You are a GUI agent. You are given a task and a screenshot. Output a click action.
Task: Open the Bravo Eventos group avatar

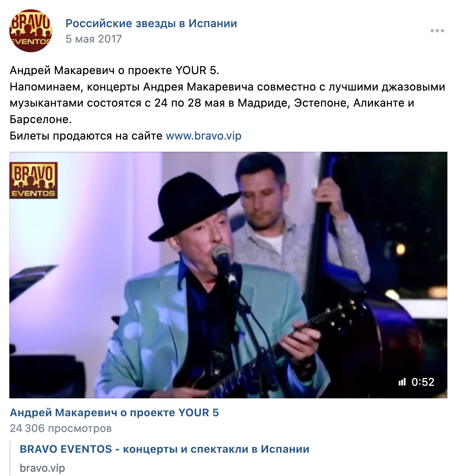click(31, 31)
